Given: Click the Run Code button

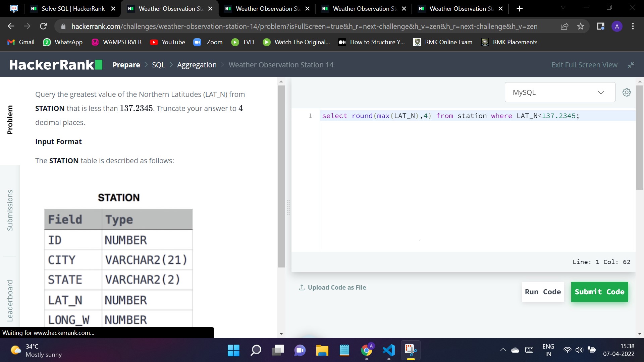Looking at the screenshot, I should [543, 292].
